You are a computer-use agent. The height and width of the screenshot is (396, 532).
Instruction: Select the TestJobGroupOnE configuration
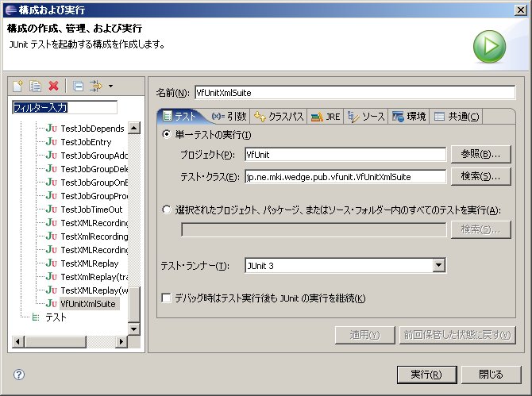tap(94, 183)
